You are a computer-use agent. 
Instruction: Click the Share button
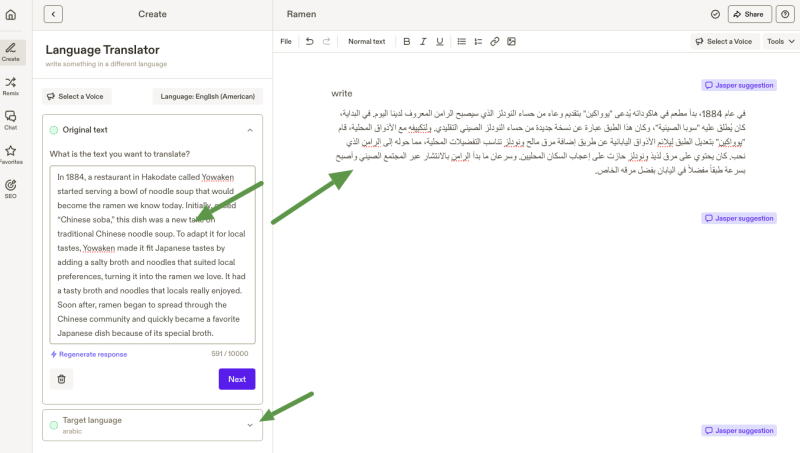(749, 14)
